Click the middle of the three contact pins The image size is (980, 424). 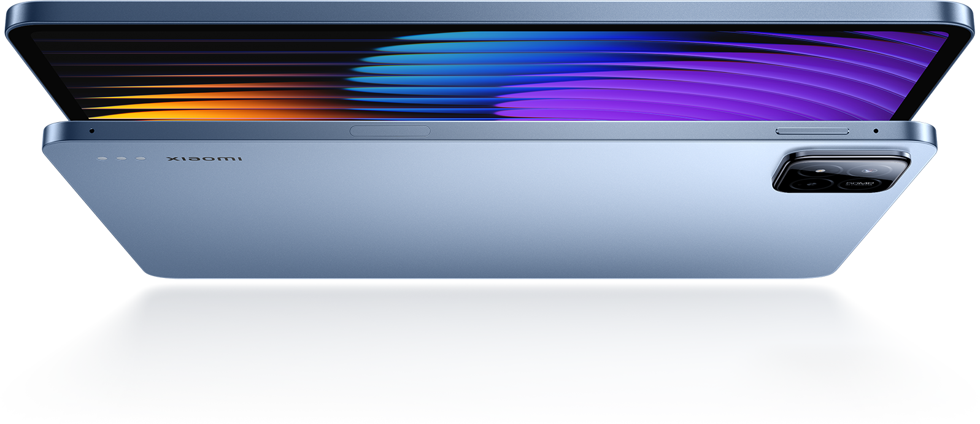click(x=122, y=159)
